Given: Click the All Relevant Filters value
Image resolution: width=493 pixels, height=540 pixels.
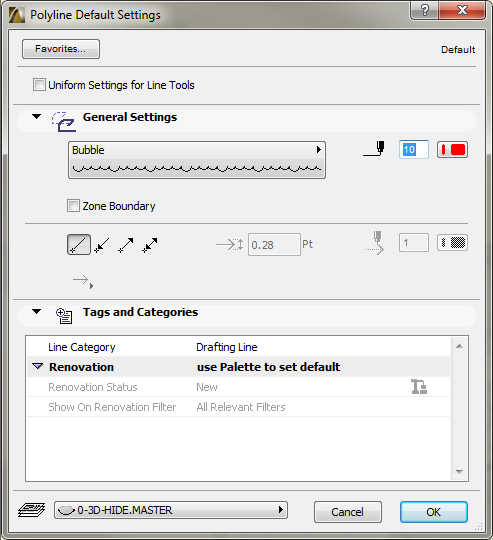Looking at the screenshot, I should tap(241, 407).
